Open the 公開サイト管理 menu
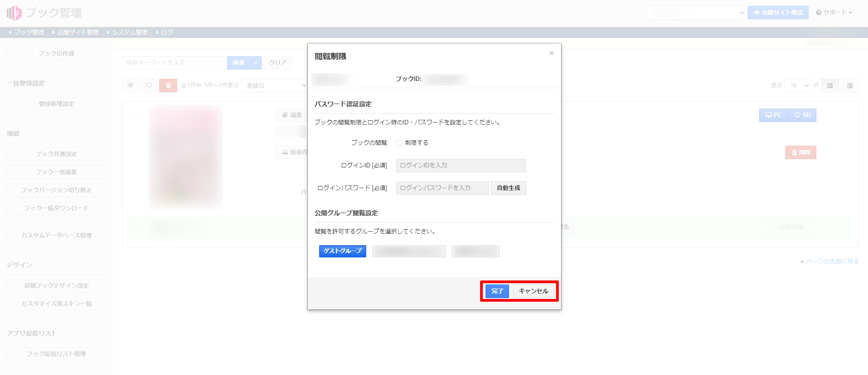 coord(75,32)
